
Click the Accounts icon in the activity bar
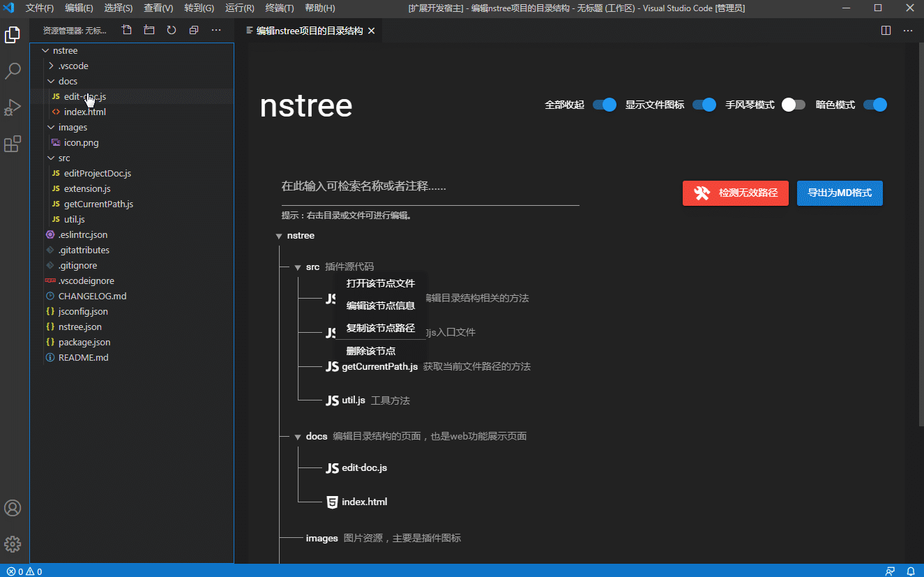click(x=13, y=508)
